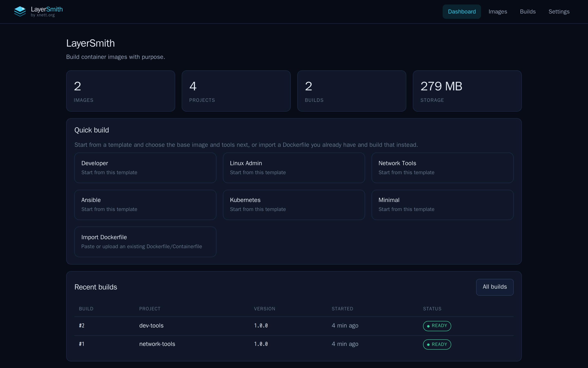Click the All builds button
588x368 pixels.
(495, 287)
